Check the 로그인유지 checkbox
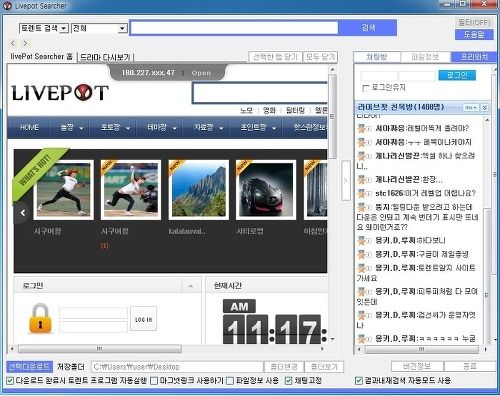 [x=366, y=88]
